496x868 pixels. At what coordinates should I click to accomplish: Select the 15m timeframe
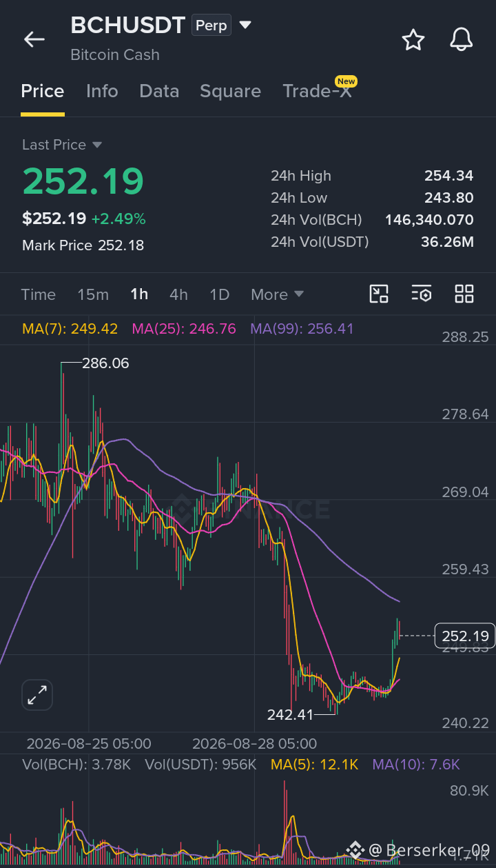click(x=93, y=294)
